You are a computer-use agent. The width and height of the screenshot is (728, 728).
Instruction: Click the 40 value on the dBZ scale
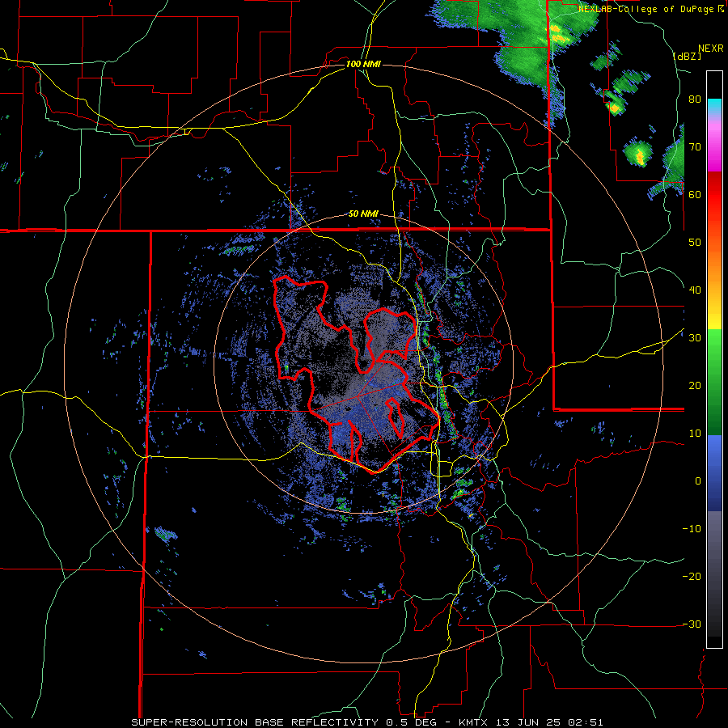click(x=695, y=290)
